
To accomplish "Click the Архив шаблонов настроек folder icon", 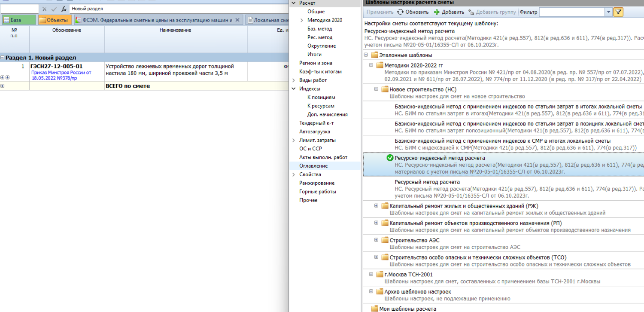I will point(380,292).
